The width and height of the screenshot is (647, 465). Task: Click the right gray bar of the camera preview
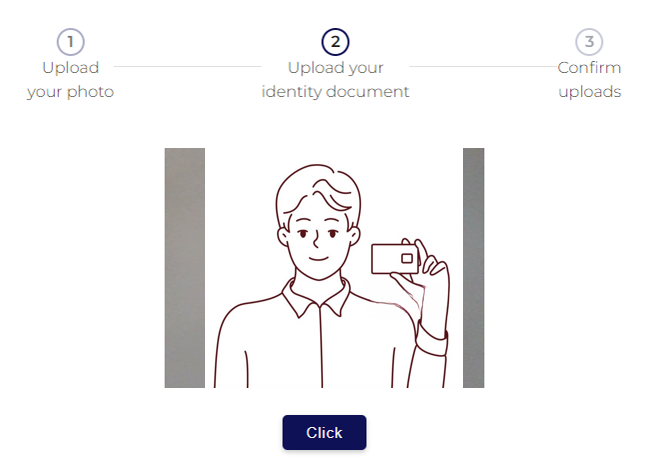tap(473, 268)
